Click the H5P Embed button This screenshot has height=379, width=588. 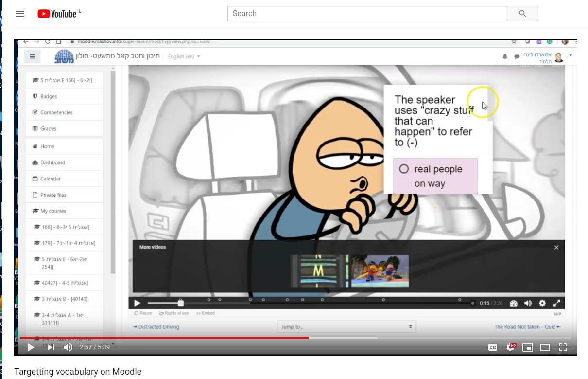tap(206, 313)
